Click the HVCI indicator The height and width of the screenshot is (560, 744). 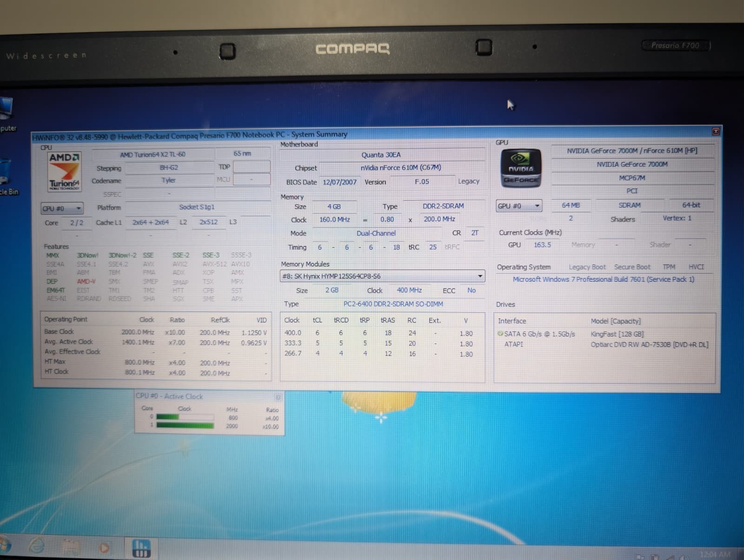[696, 267]
